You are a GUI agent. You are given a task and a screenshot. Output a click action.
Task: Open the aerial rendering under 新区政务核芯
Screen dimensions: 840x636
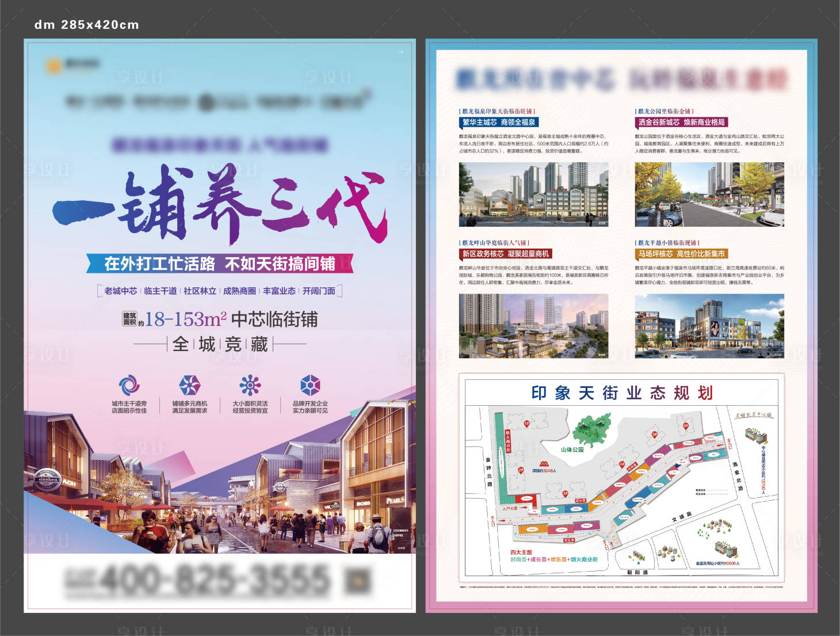coord(533,326)
